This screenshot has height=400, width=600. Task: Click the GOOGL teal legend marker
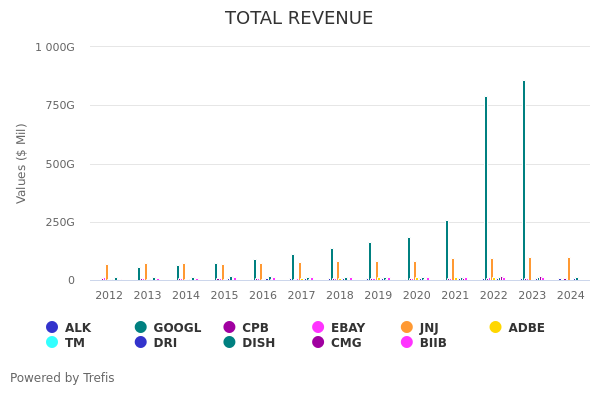click(141, 327)
